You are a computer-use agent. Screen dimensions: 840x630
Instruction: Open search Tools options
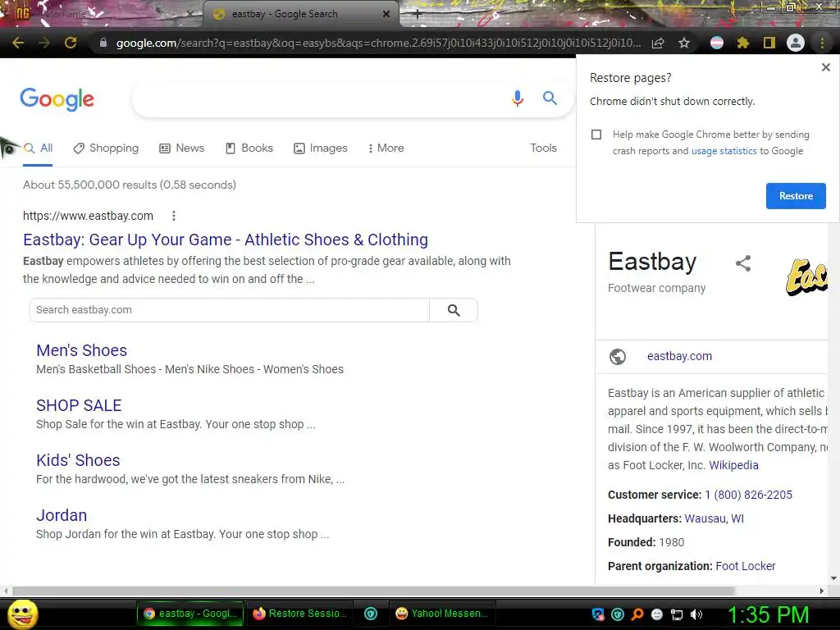543,148
